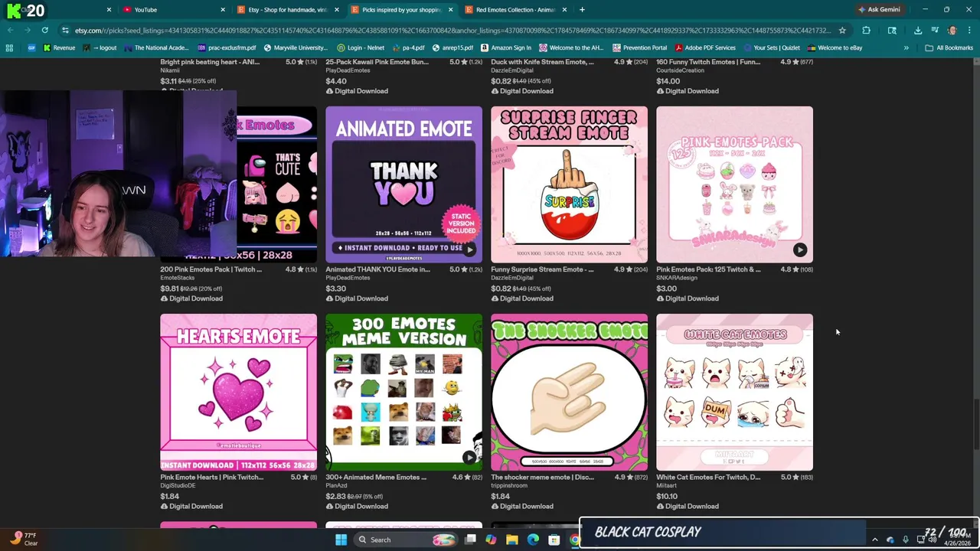The width and height of the screenshot is (980, 551).
Task: Switch to Red Emotes Collection tab
Action: pos(515,10)
